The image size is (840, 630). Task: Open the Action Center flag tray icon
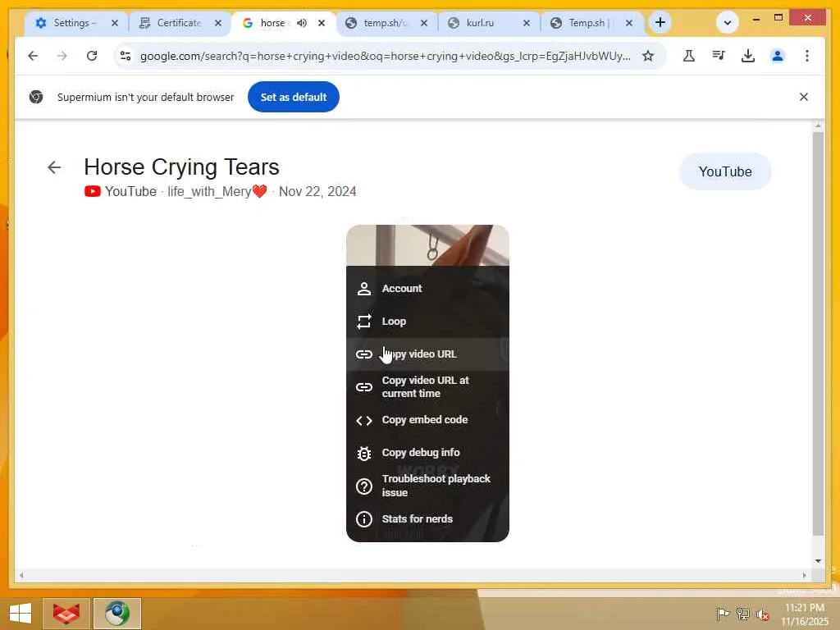723,614
